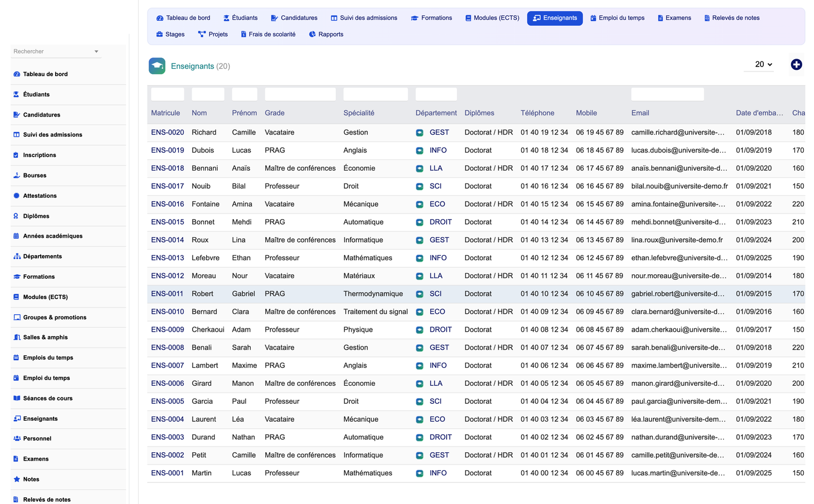814x504 pixels.
Task: Click the Notes star sidebar icon
Action: coord(17,479)
